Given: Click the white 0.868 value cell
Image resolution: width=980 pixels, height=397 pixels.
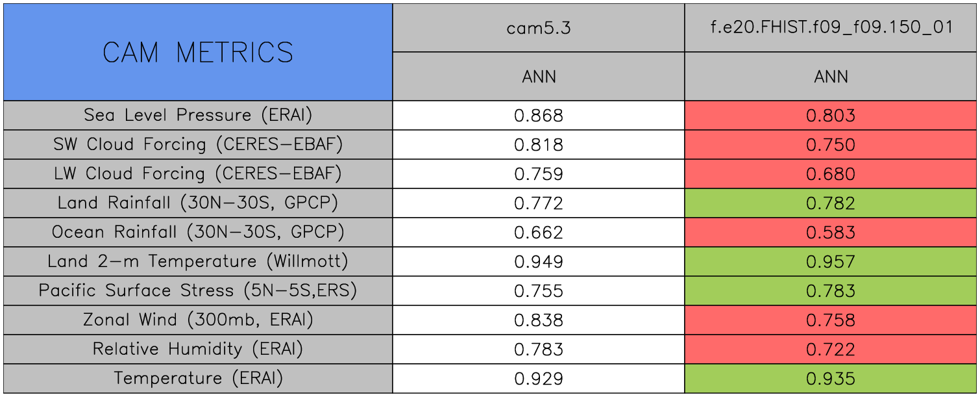Looking at the screenshot, I should point(539,116).
